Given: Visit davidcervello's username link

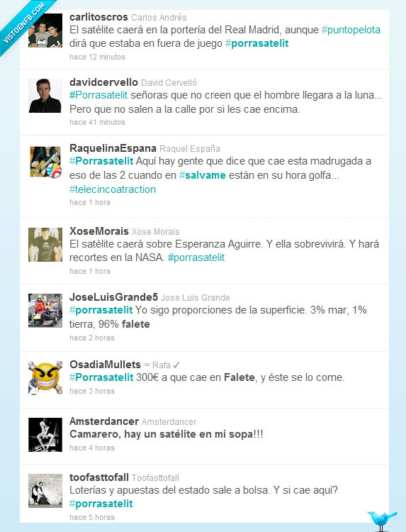Looking at the screenshot, I should 103,82.
